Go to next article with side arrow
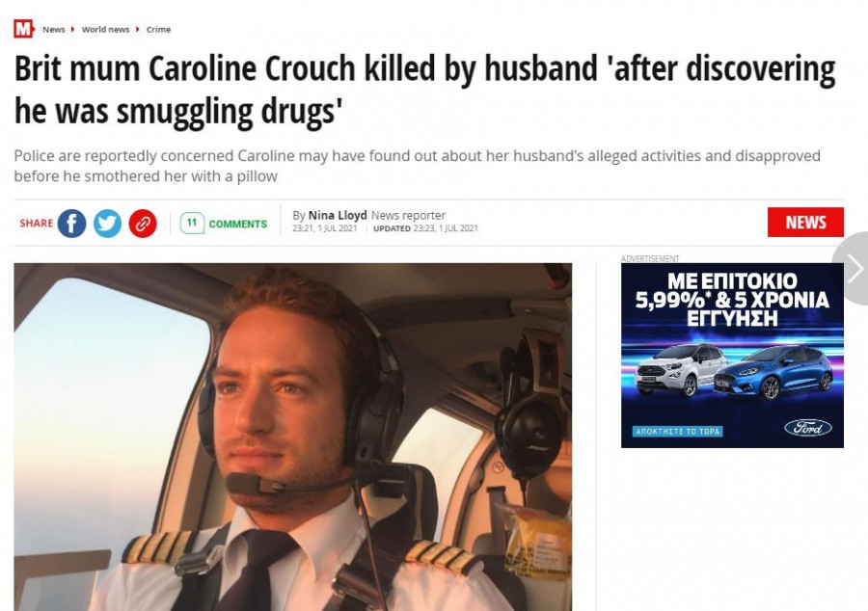This screenshot has height=611, width=868. point(854,268)
